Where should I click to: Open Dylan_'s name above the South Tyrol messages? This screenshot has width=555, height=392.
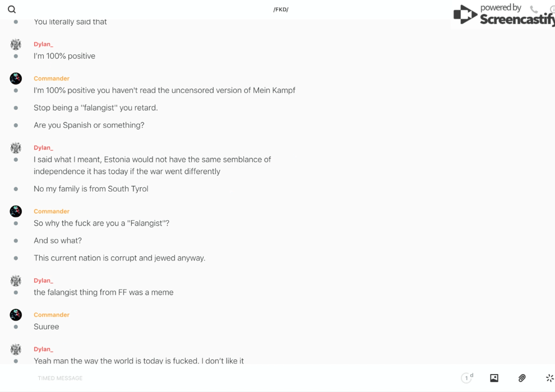tap(43, 148)
